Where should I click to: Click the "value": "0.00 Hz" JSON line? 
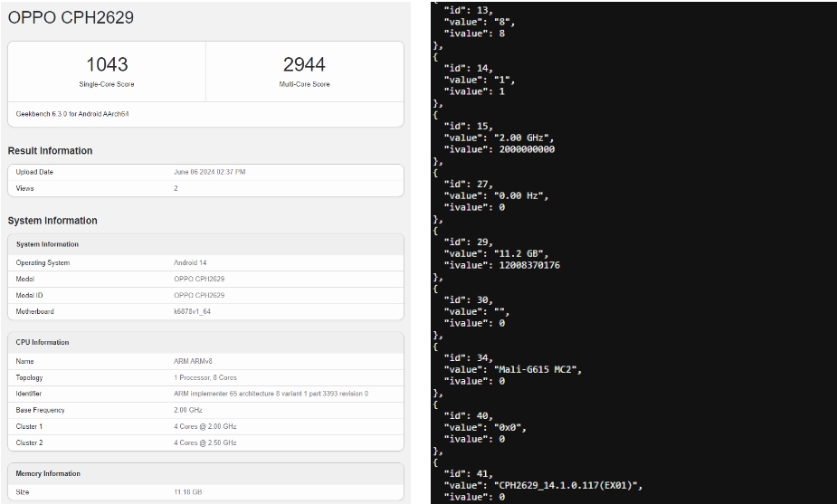click(x=496, y=196)
